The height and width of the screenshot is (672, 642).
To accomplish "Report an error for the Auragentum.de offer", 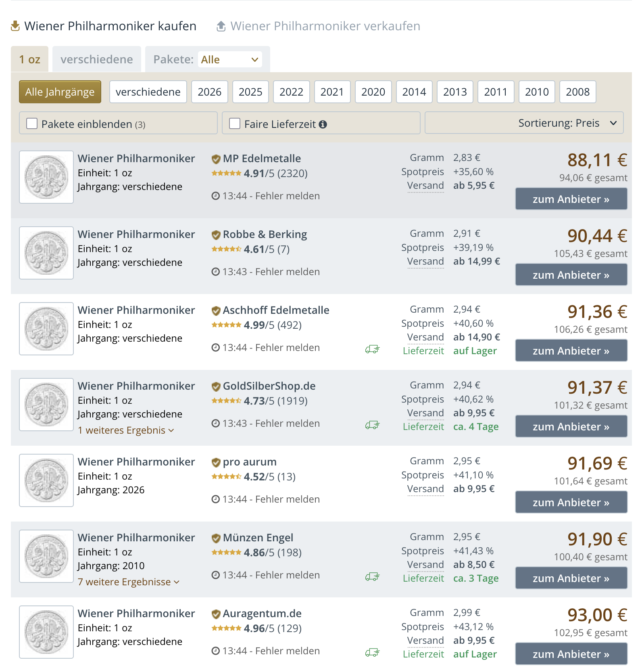I will [x=288, y=651].
